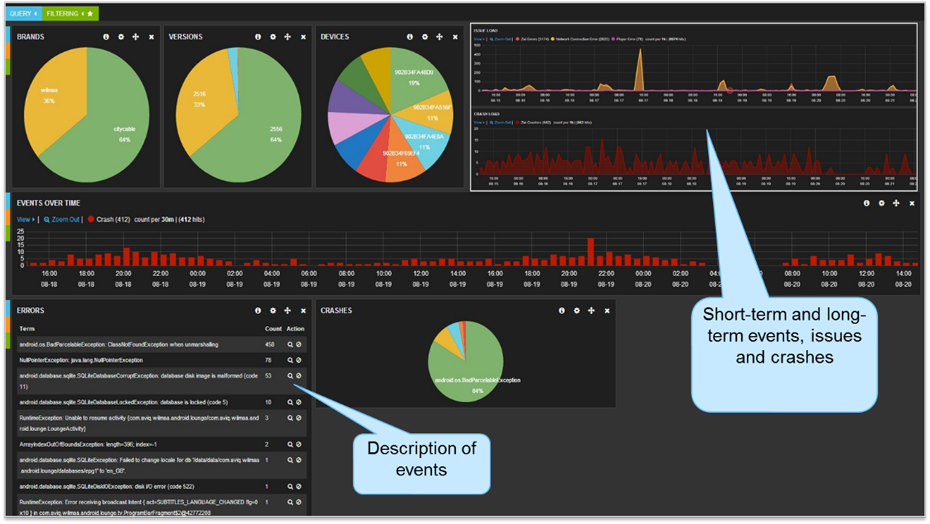This screenshot has width=930, height=524.
Task: Remove the DEVICES panel with its X icon
Action: tap(455, 37)
